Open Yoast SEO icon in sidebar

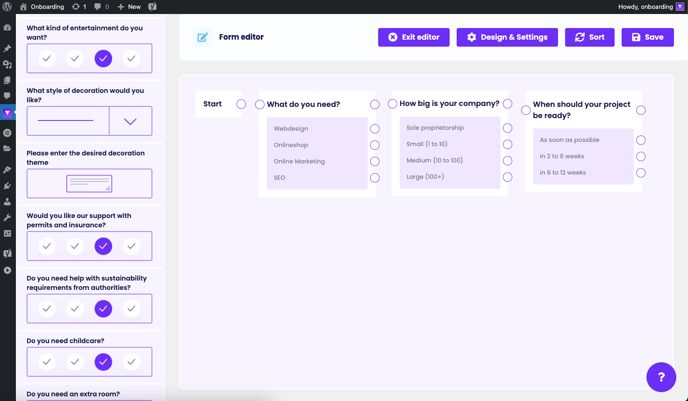tap(7, 253)
